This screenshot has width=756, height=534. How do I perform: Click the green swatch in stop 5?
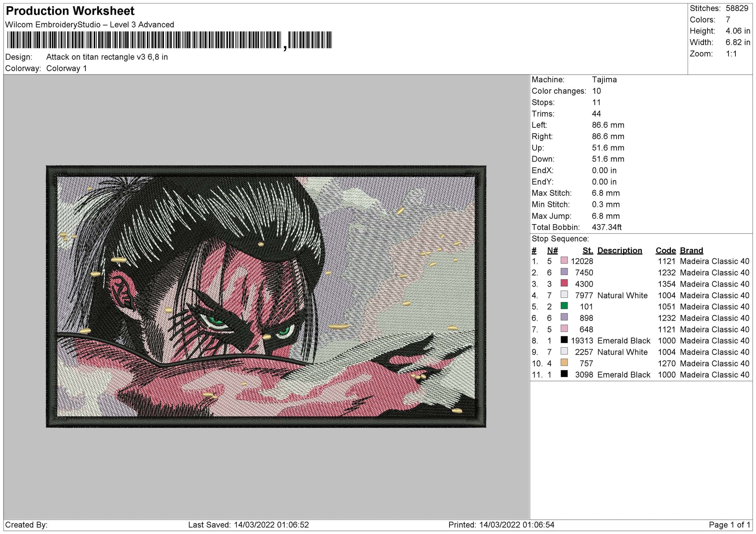(x=564, y=306)
